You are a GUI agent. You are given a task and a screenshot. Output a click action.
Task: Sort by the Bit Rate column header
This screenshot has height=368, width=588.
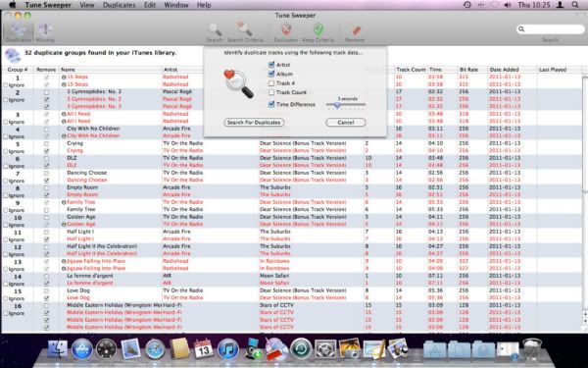[473, 70]
